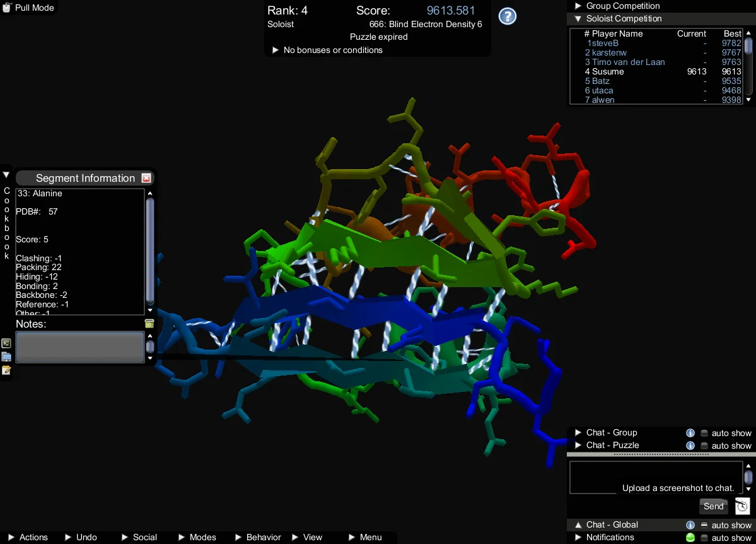Click the Pull Mode hand icon

point(7,8)
